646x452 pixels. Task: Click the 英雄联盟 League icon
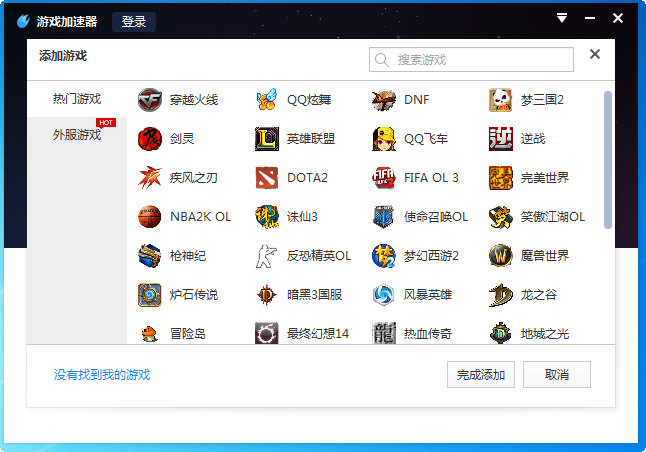tap(267, 139)
